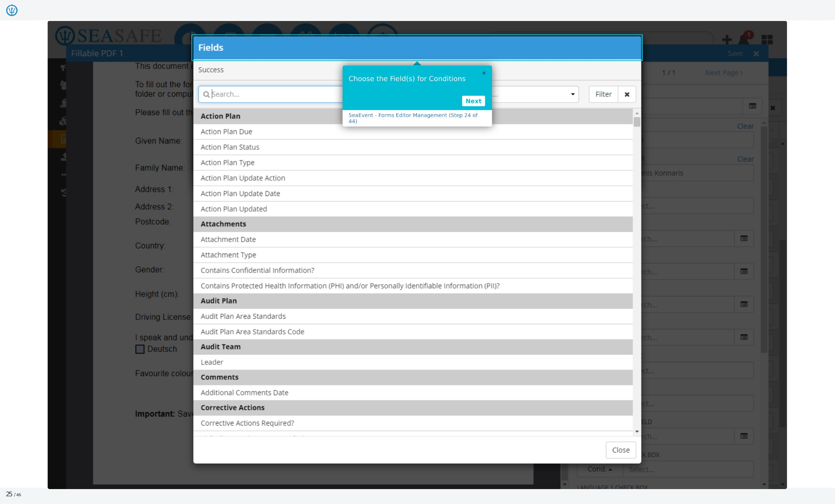Click Save in the Fillable PDF header

point(735,53)
